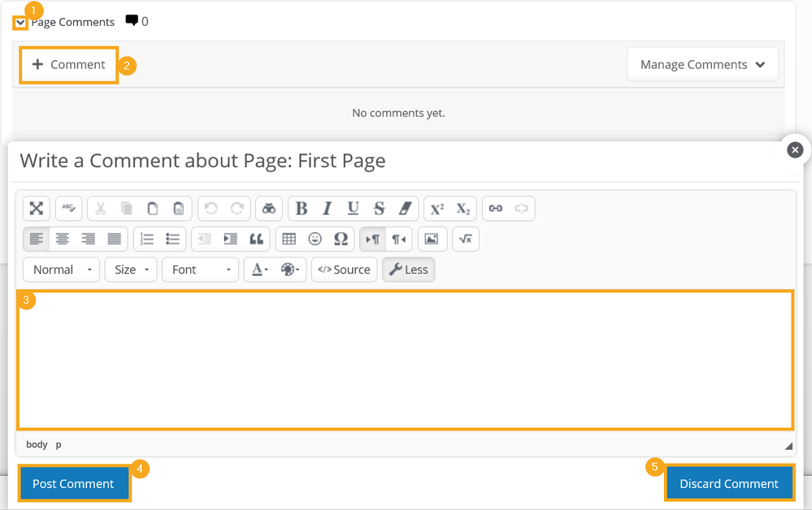Toggle the Source code view

[344, 270]
